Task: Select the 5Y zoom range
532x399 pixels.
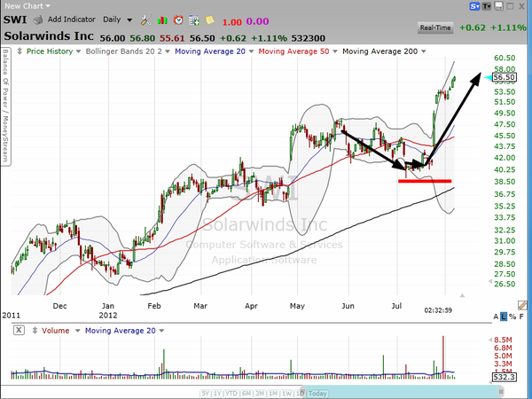Action: [206, 394]
